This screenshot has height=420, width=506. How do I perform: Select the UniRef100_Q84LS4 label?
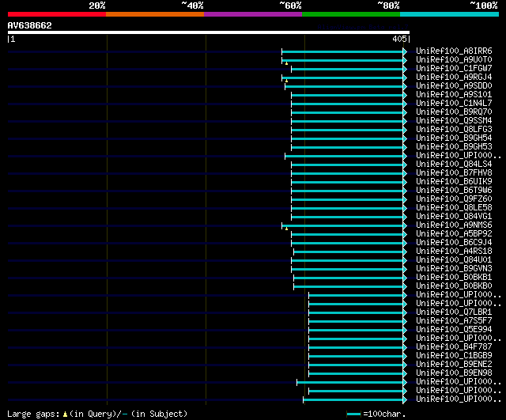pyautogui.click(x=454, y=164)
